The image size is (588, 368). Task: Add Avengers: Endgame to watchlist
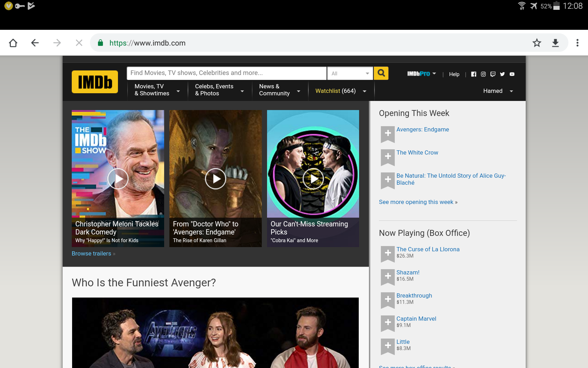[x=388, y=134]
